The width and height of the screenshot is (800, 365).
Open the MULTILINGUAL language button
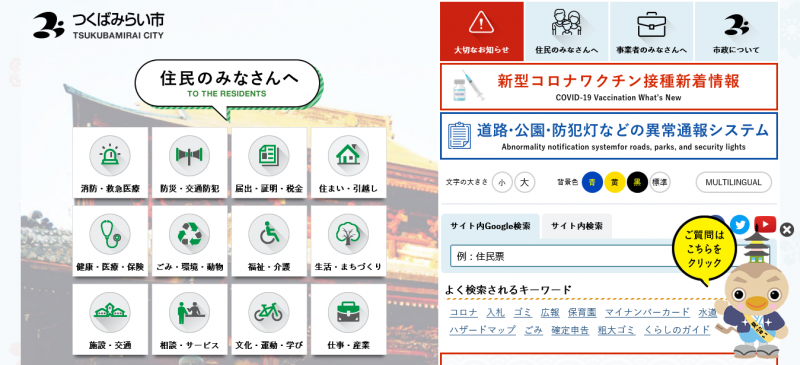pos(734,182)
